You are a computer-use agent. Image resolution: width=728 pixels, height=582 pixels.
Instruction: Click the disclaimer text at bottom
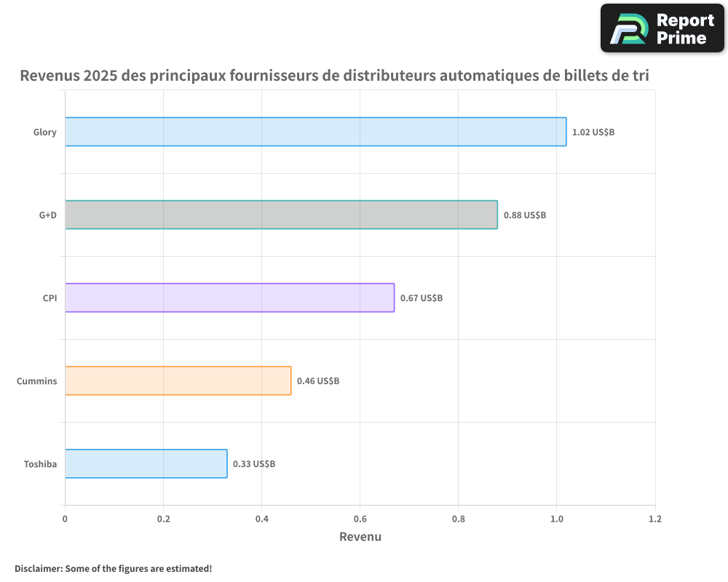tap(113, 568)
